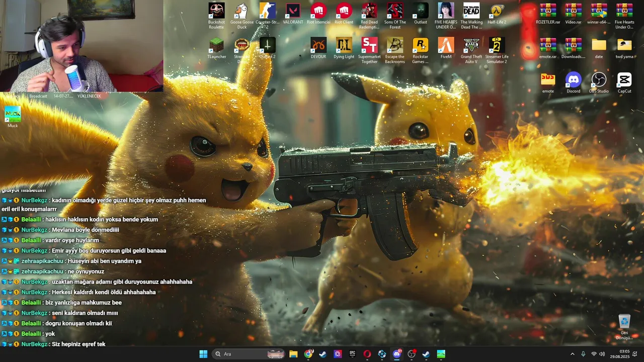The height and width of the screenshot is (362, 644).
Task: Open Grand Theft Auto V shortcut
Action: pyautogui.click(x=471, y=50)
